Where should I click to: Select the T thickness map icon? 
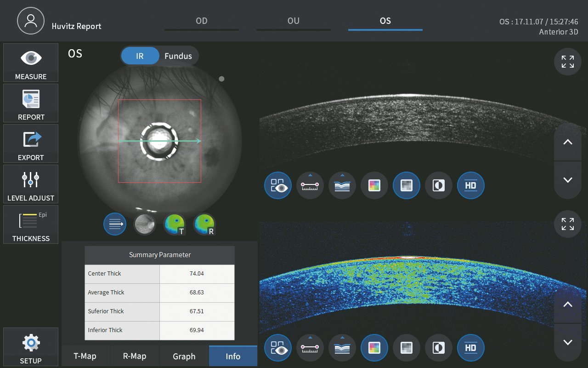point(175,224)
